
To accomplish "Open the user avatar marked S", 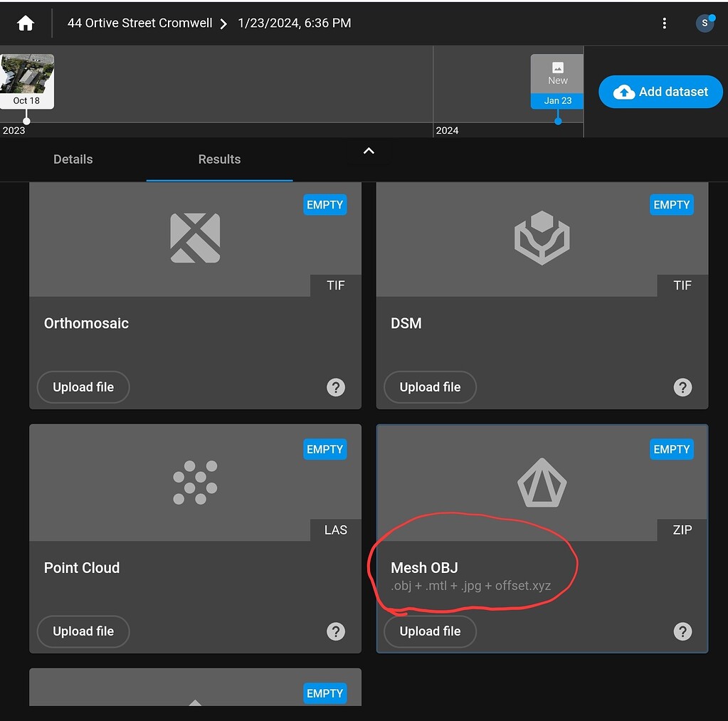I will (x=704, y=23).
